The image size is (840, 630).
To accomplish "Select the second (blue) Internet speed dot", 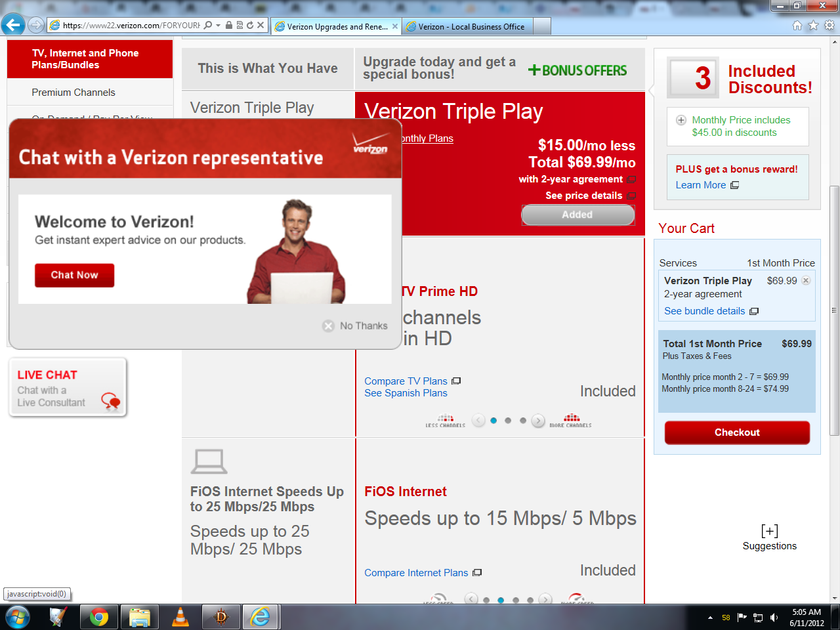I will pyautogui.click(x=501, y=600).
